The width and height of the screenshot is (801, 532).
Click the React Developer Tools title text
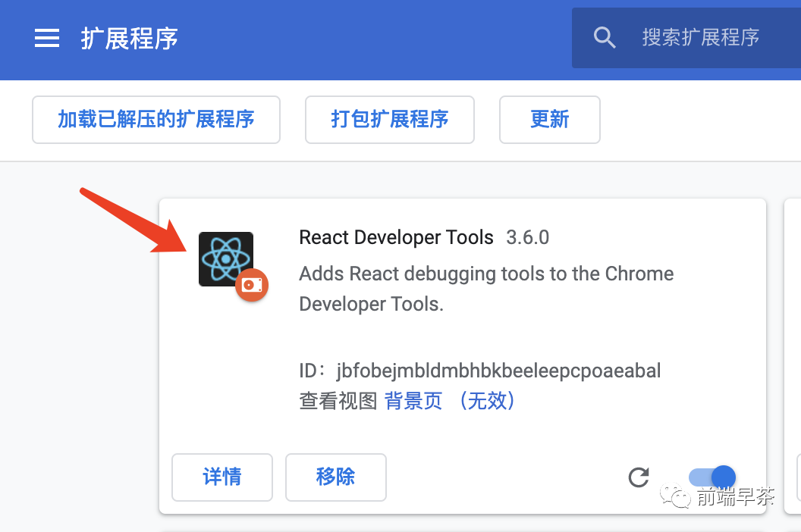pyautogui.click(x=397, y=237)
